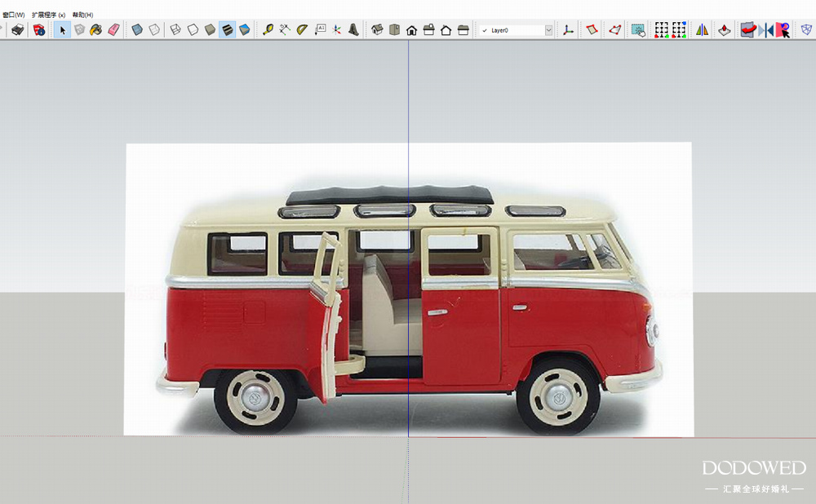Open the Layer0 layer dropdown
816x504 pixels.
511,30
